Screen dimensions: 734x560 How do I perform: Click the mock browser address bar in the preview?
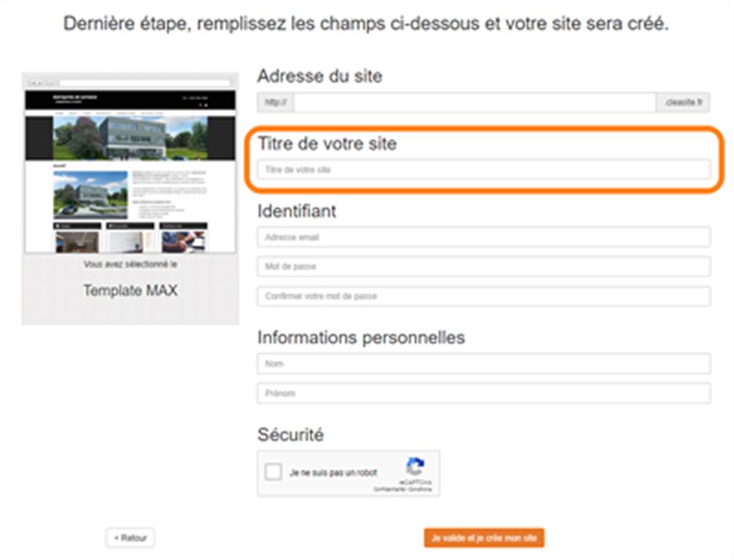(145, 82)
